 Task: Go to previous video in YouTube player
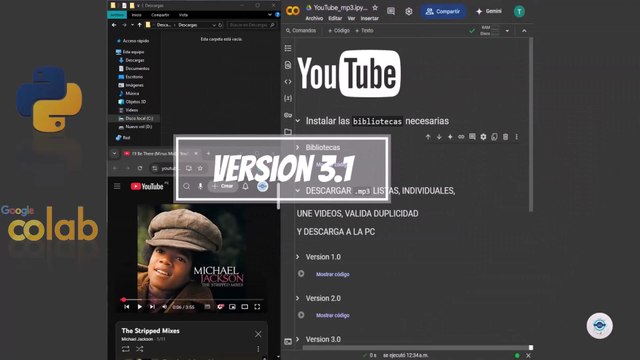point(127,307)
